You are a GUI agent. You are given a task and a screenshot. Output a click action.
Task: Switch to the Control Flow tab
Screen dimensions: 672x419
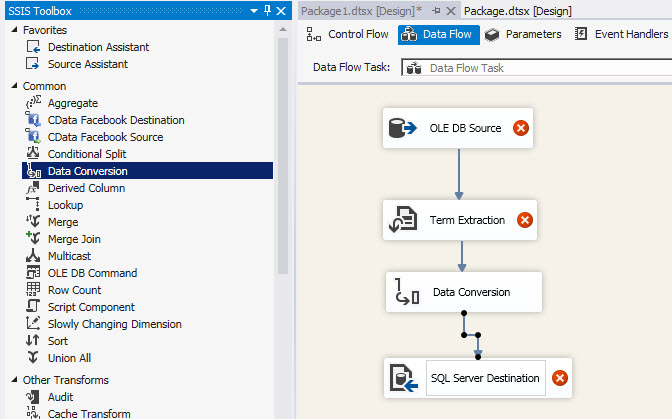[348, 34]
